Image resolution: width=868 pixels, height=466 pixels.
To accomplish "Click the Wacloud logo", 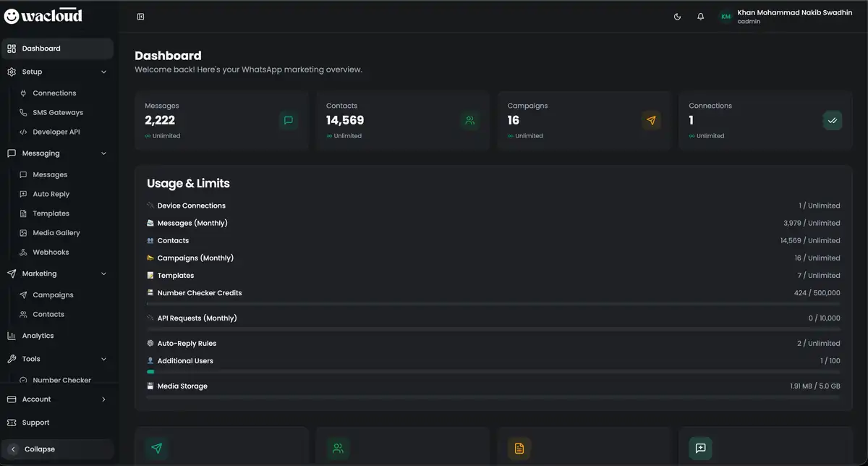I will click(x=43, y=15).
